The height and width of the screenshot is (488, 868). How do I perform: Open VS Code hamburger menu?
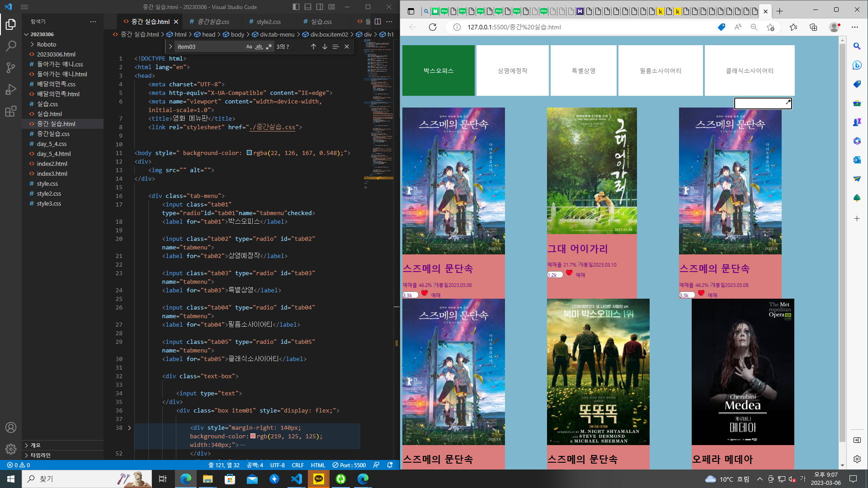coord(24,7)
